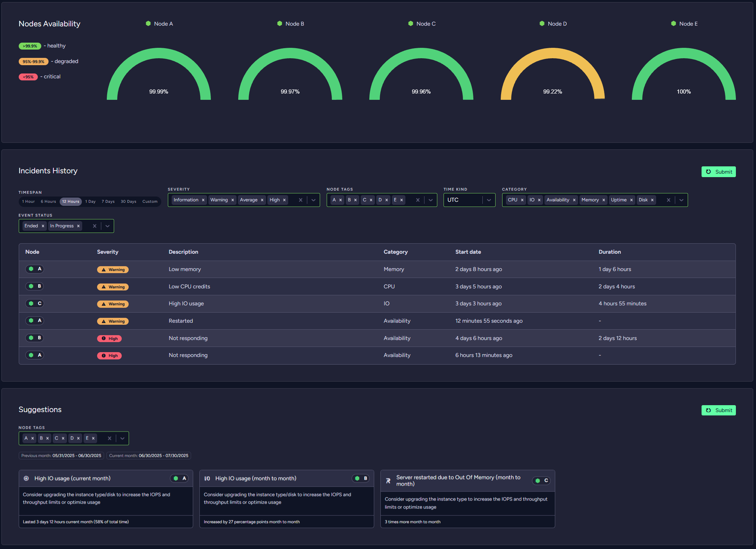
Task: Click the green hexagon next to Node D label
Action: pyautogui.click(x=542, y=24)
